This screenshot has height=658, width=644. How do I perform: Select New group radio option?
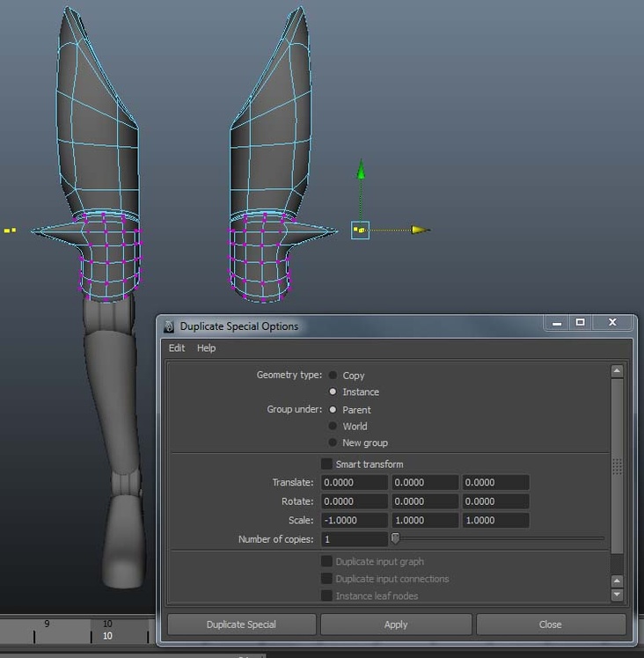click(333, 443)
